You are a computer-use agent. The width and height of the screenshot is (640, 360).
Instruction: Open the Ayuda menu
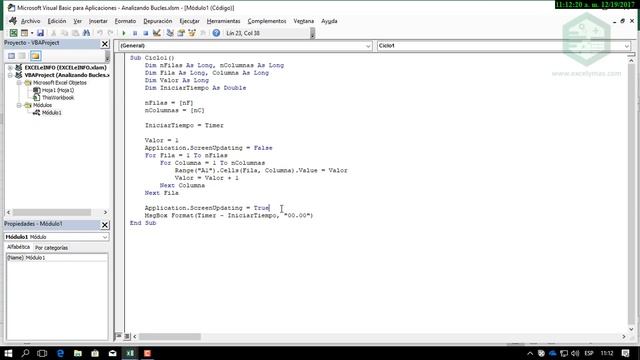329,21
